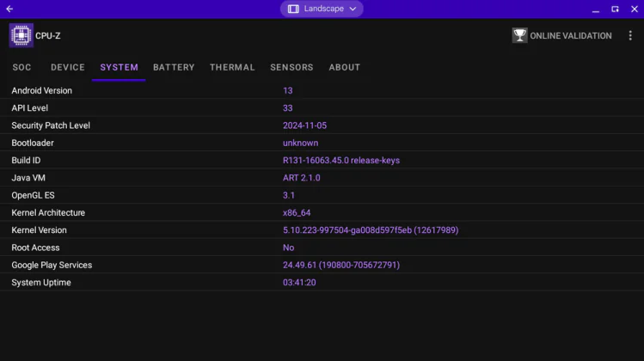
Task: Minimize the CPU-Z window
Action: click(x=596, y=9)
